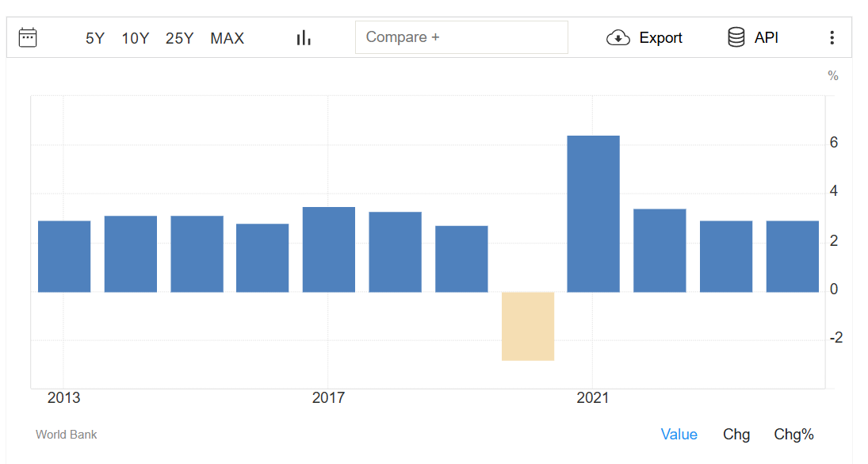This screenshot has width=868, height=464.
Task: Click the Compare + input field
Action: click(x=461, y=37)
